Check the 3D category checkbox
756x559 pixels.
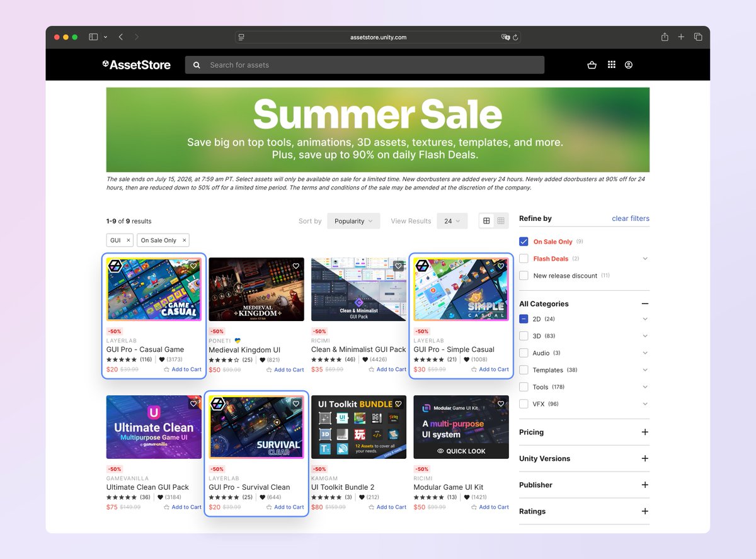click(524, 336)
